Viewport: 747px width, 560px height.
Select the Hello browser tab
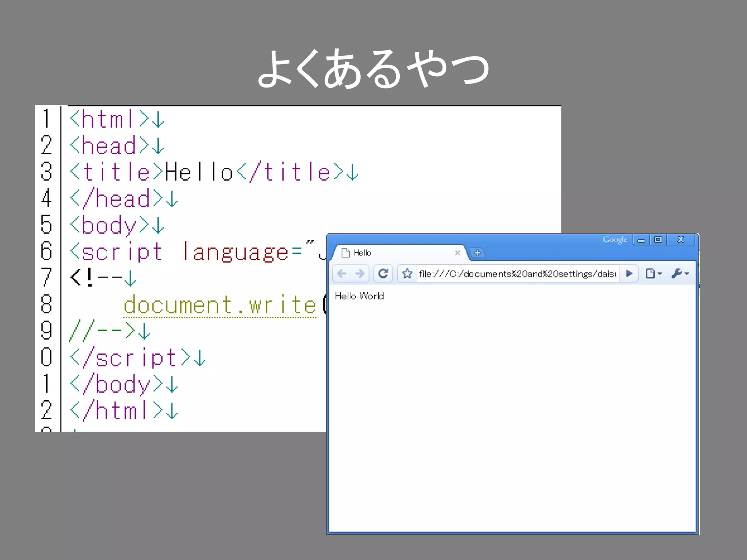tap(399, 253)
